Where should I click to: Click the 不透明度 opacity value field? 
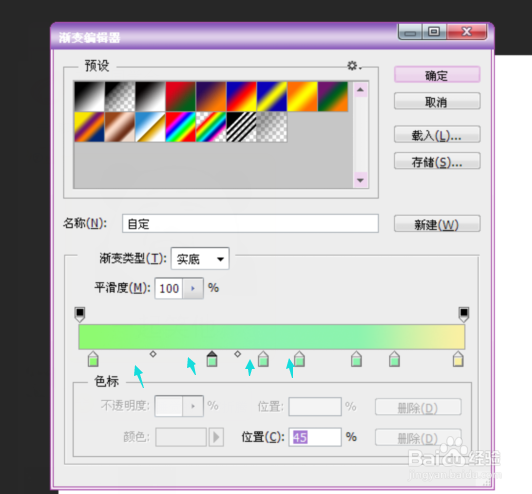click(x=169, y=406)
